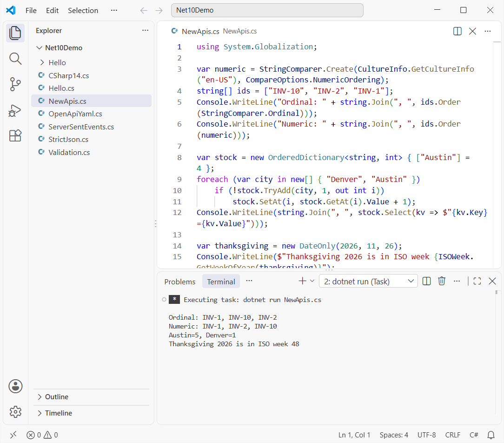Screen dimensions: 504x443
Task: Open the Accounts menu icon
Action: click(15, 386)
